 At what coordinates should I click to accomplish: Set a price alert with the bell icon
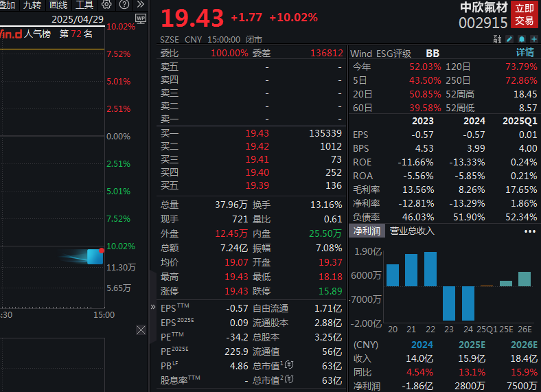click(522, 39)
